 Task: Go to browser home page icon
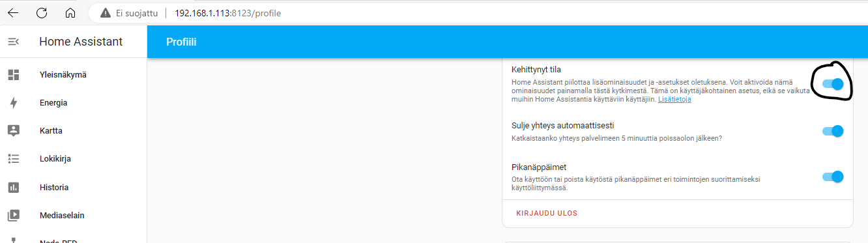[x=70, y=13]
